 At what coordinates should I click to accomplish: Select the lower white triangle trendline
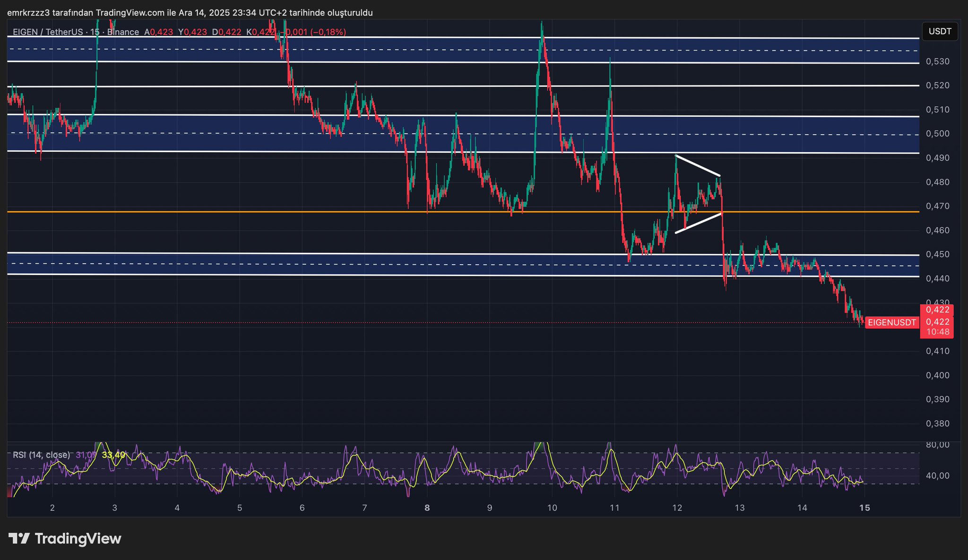(x=699, y=223)
